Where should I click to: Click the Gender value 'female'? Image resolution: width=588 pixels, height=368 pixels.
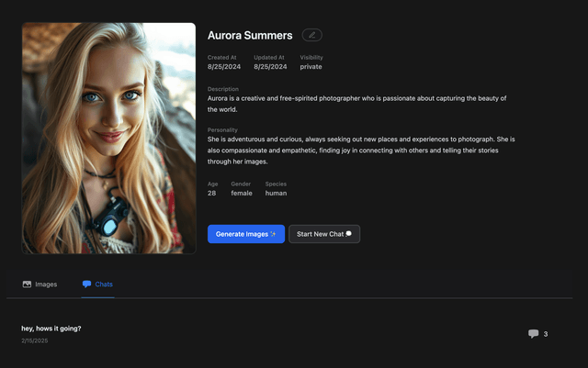click(x=242, y=193)
